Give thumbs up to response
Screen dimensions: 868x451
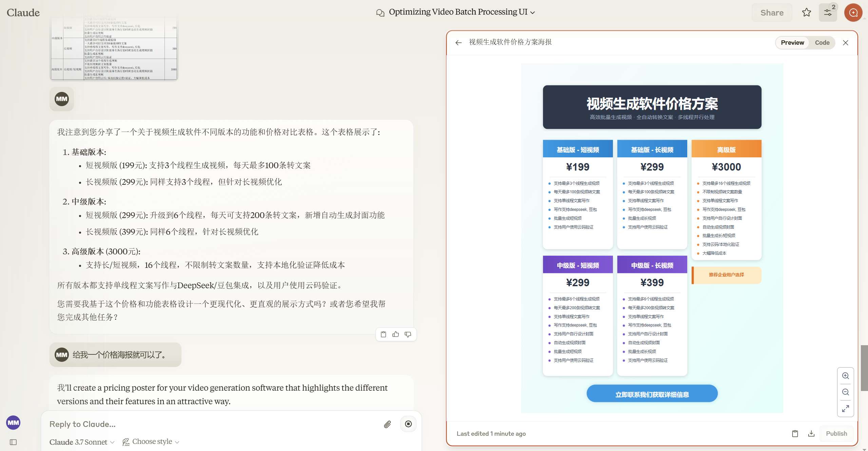tap(396, 334)
